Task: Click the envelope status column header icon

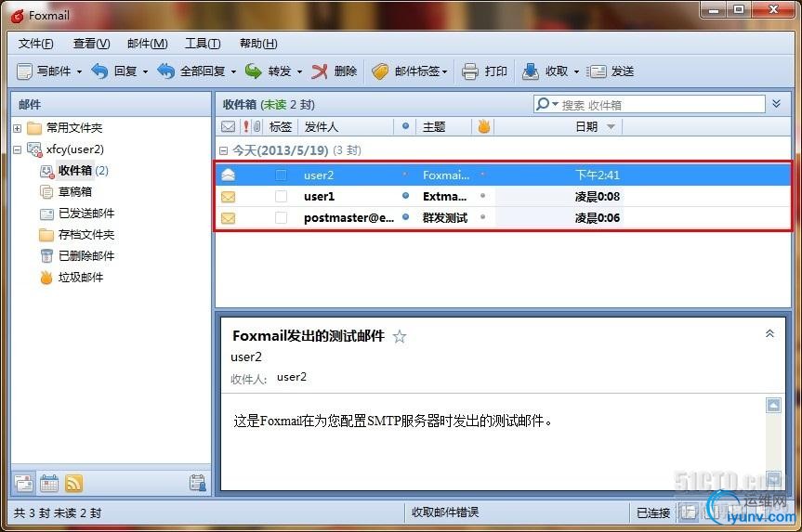Action: coord(228,126)
